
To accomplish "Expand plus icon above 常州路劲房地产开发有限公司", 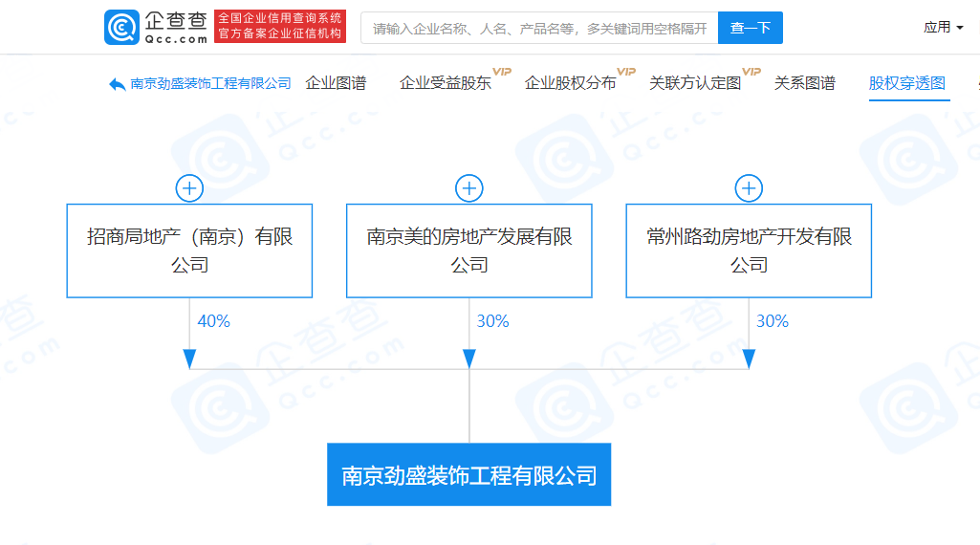I will 749,188.
